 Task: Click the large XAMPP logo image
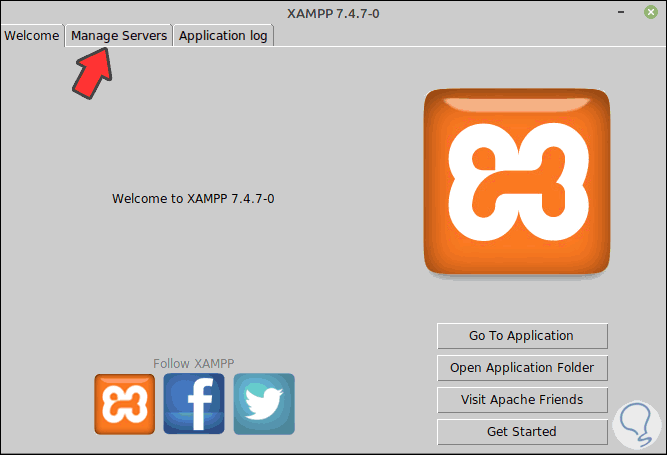pyautogui.click(x=517, y=182)
